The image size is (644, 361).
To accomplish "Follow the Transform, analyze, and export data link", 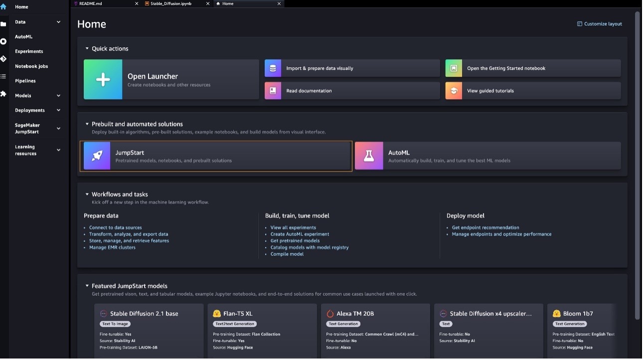I will pyautogui.click(x=129, y=234).
